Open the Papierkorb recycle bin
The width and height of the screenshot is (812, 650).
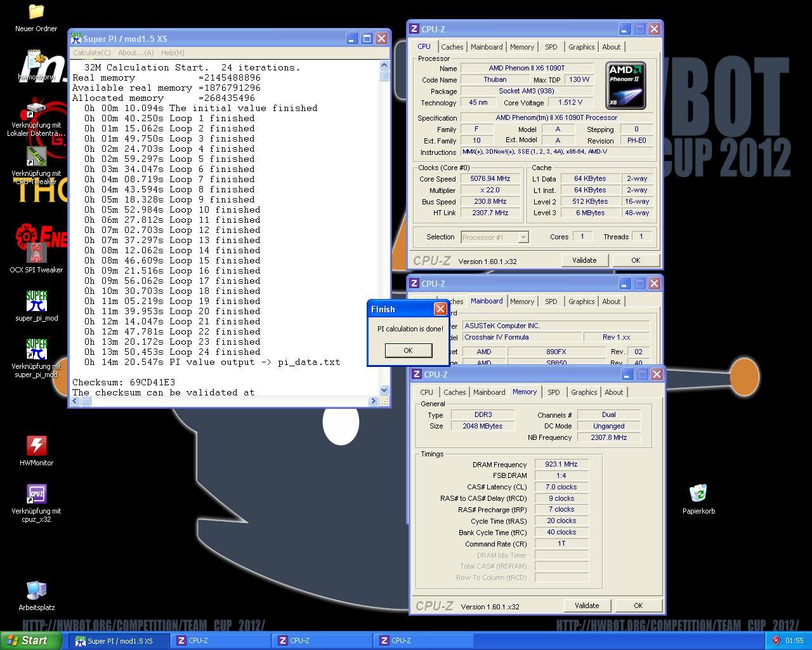coord(698,494)
